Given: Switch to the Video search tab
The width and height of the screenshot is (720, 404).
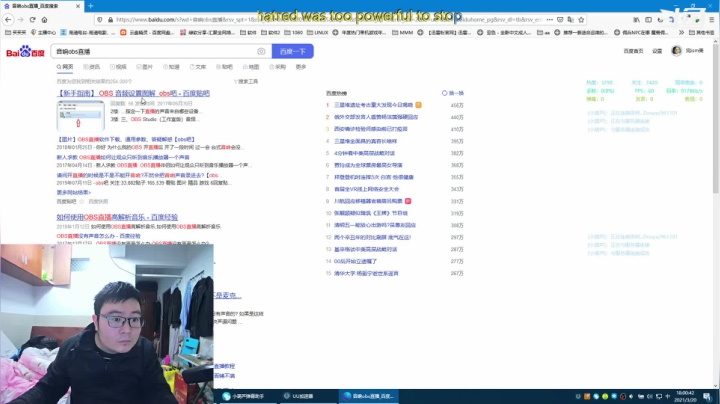Looking at the screenshot, I should pos(118,67).
